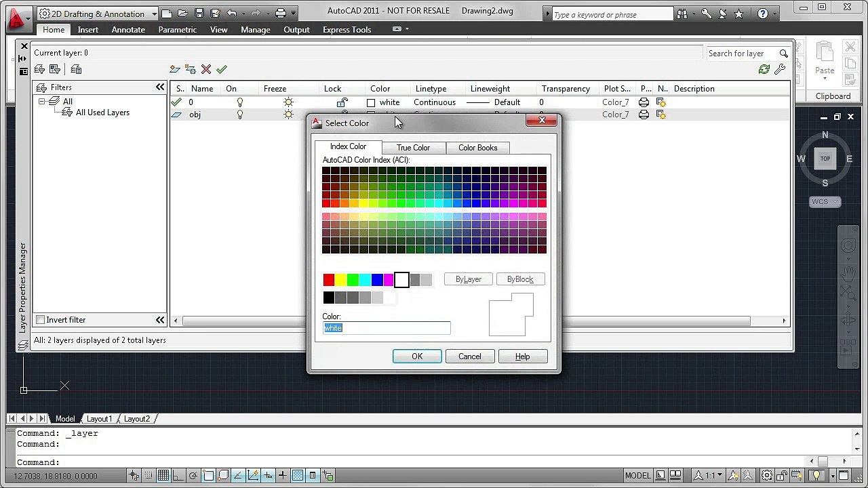
Task: Toggle the light bulb On for layer 0
Action: click(239, 102)
